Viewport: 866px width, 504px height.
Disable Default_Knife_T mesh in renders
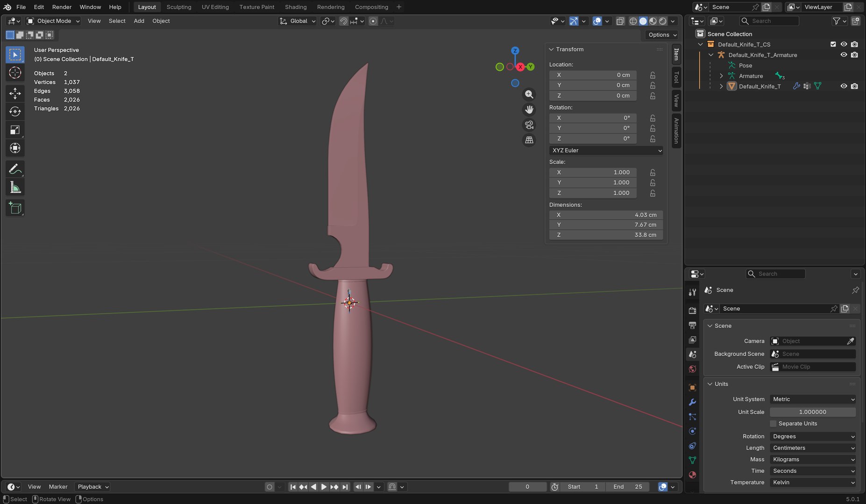[x=854, y=86]
